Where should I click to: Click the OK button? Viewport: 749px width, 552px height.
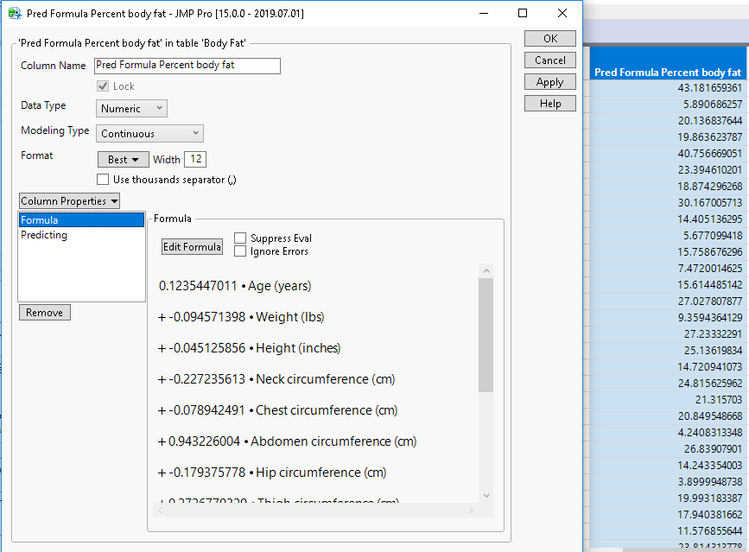pos(550,39)
